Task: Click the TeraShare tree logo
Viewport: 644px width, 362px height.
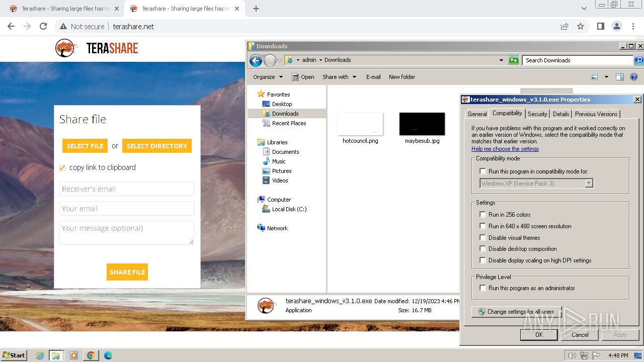Action: [x=66, y=48]
